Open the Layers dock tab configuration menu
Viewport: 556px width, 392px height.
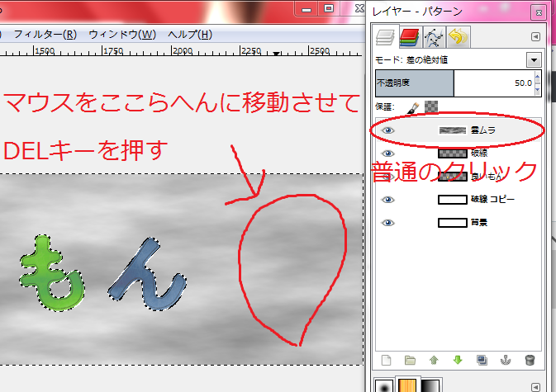(x=536, y=36)
